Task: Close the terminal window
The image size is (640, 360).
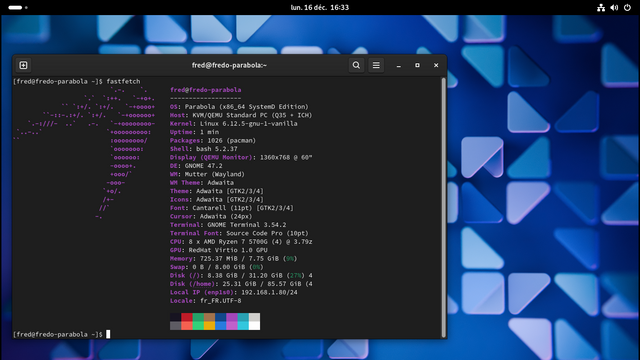Action: pyautogui.click(x=436, y=65)
